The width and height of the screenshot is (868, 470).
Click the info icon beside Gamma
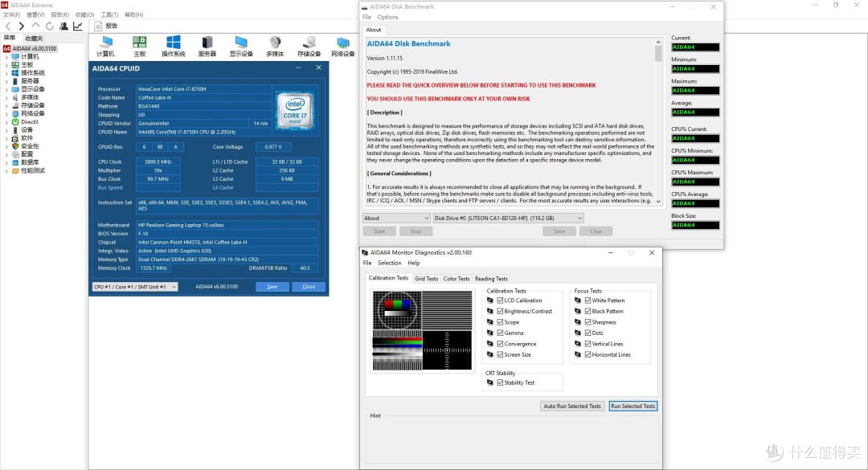490,333
